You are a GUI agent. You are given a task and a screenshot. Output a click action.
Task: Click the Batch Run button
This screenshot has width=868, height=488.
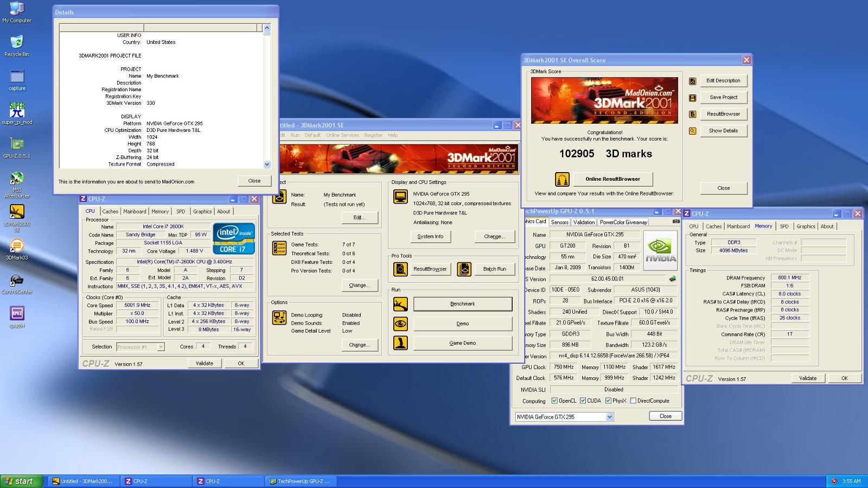click(x=495, y=269)
